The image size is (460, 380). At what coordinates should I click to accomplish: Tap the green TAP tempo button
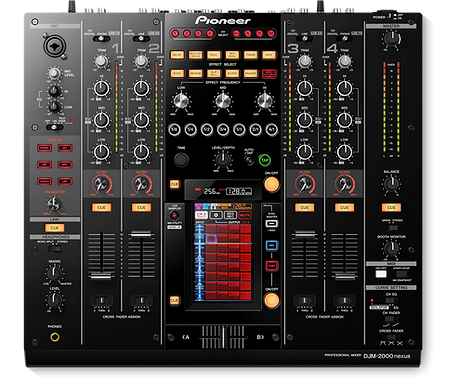pyautogui.click(x=265, y=160)
